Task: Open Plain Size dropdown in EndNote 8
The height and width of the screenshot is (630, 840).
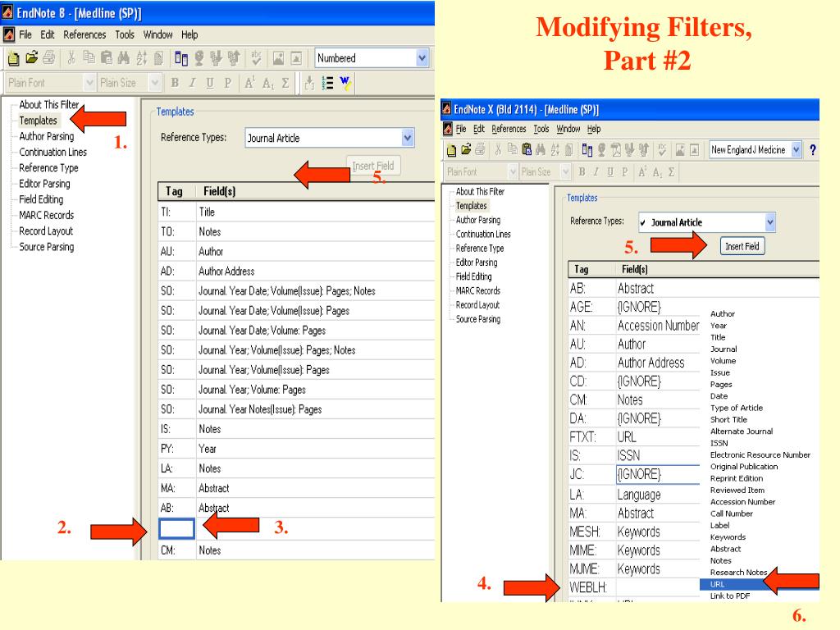Action: [x=155, y=83]
